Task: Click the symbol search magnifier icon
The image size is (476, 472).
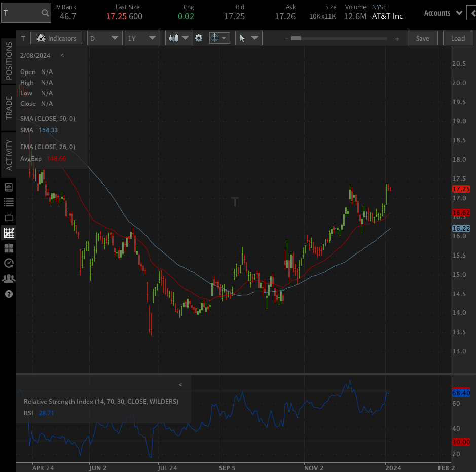Action: (x=45, y=13)
